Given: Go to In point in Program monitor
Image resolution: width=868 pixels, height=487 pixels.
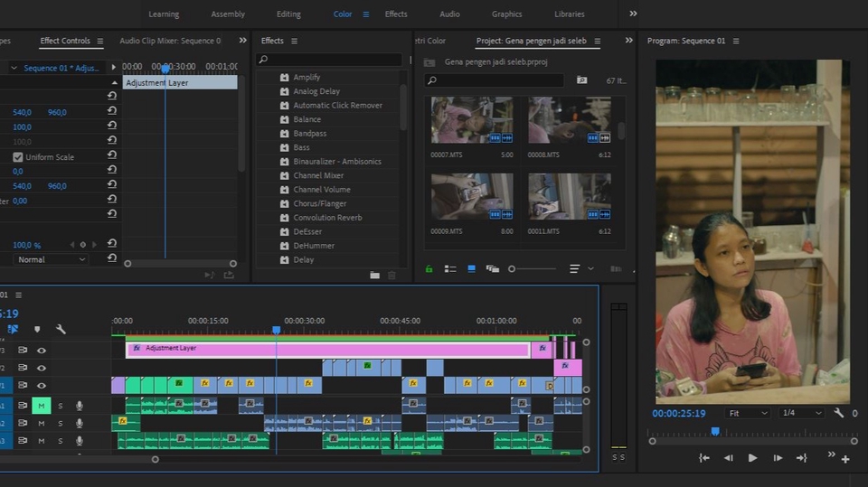Looking at the screenshot, I should click(x=703, y=458).
